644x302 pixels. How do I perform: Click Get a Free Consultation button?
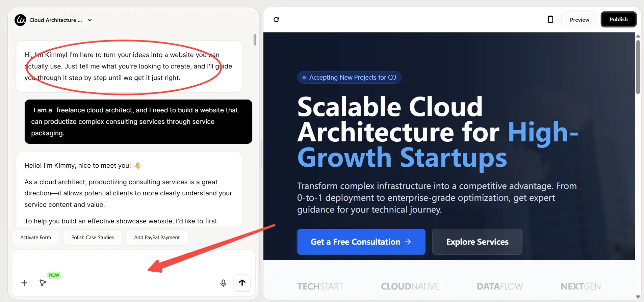[x=361, y=242]
